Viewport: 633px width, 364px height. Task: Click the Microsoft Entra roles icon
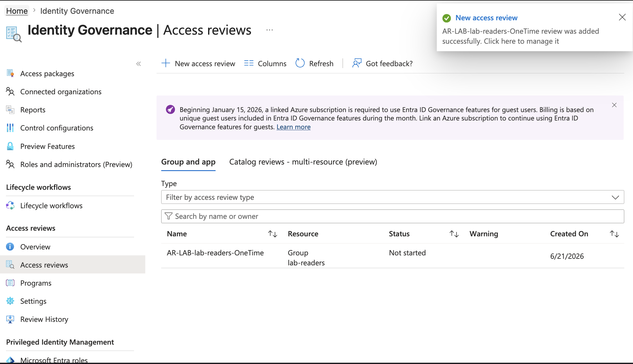point(10,360)
